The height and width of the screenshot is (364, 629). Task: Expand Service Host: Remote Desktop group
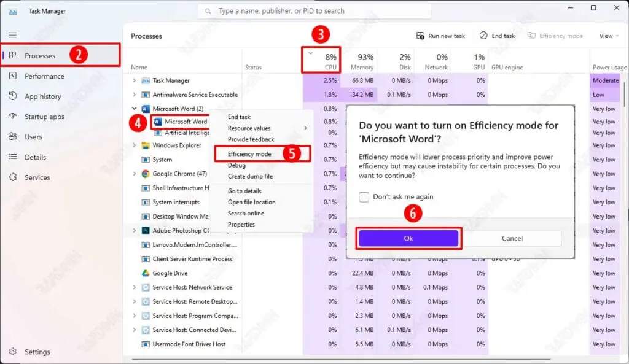click(135, 301)
